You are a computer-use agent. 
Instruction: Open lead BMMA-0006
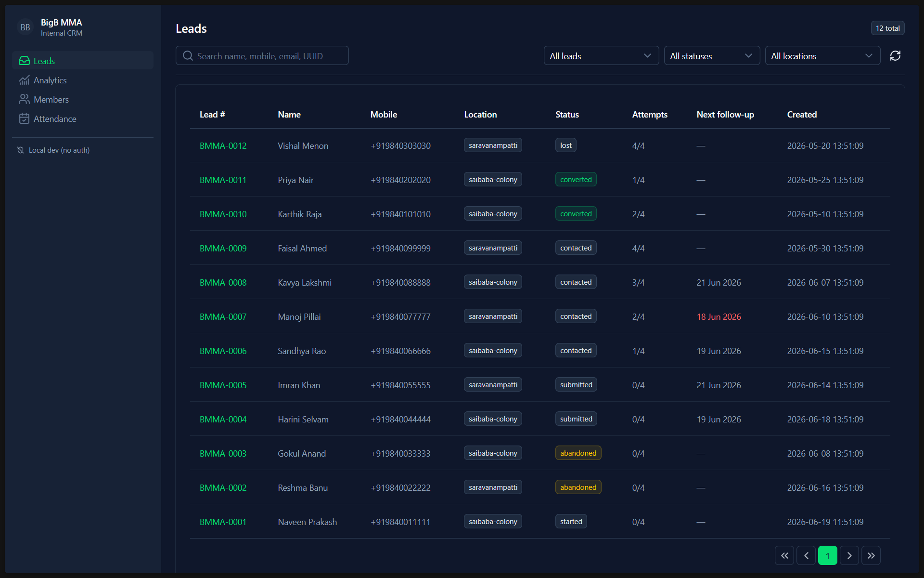[x=223, y=351]
